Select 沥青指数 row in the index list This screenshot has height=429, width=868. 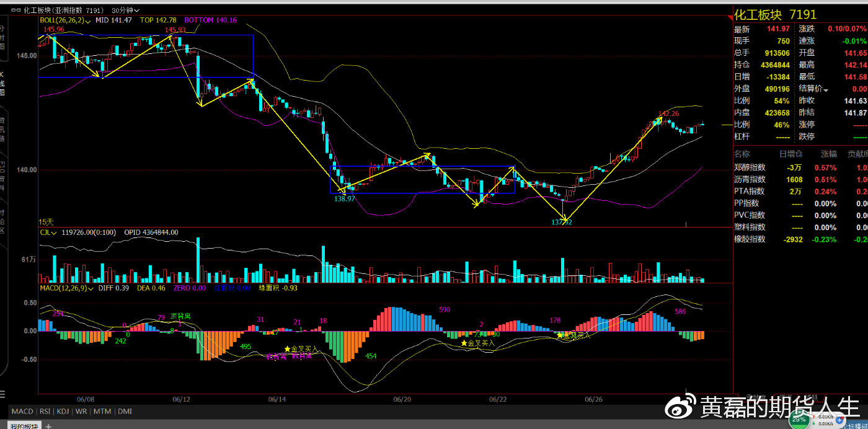750,179
